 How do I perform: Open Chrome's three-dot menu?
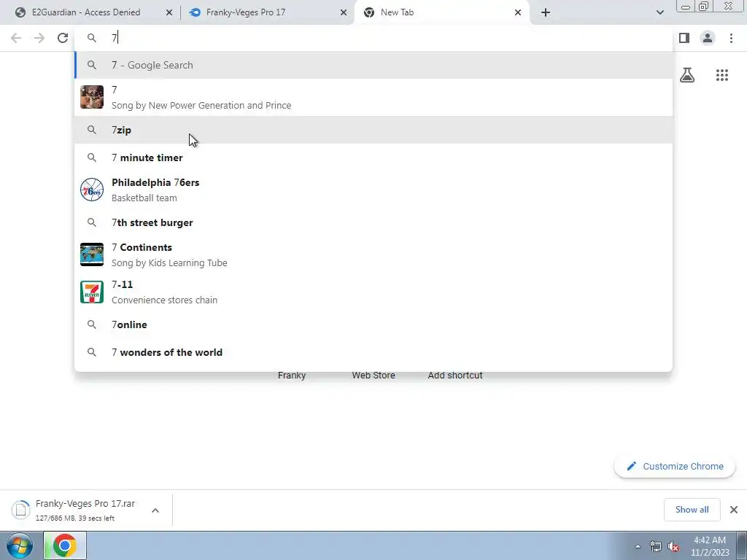[731, 38]
